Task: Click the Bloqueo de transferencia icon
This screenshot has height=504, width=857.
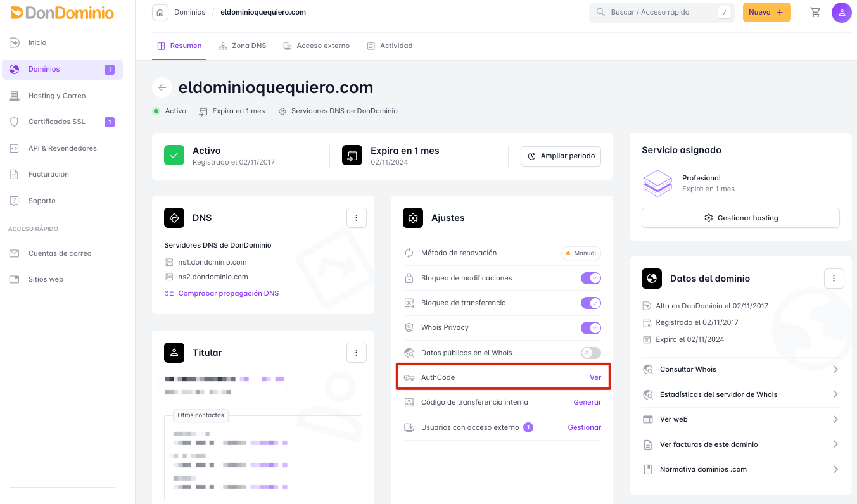Action: [409, 303]
